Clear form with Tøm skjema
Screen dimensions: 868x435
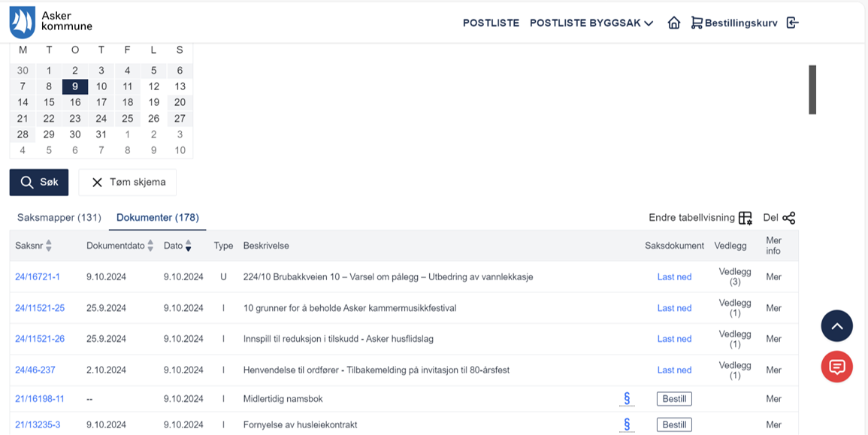[128, 183]
